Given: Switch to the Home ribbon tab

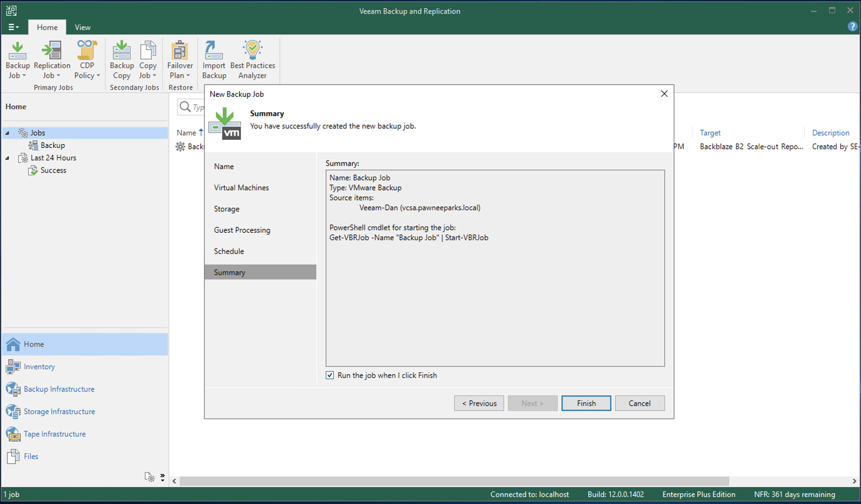Looking at the screenshot, I should 47,27.
